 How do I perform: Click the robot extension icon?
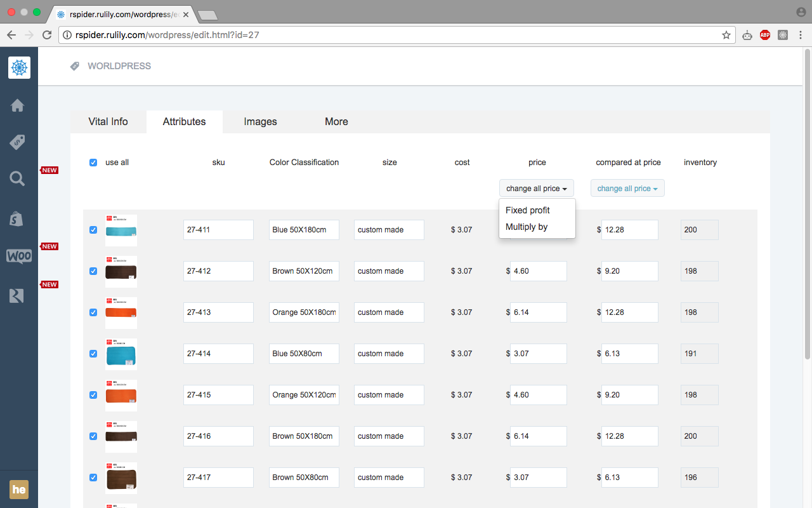(747, 35)
